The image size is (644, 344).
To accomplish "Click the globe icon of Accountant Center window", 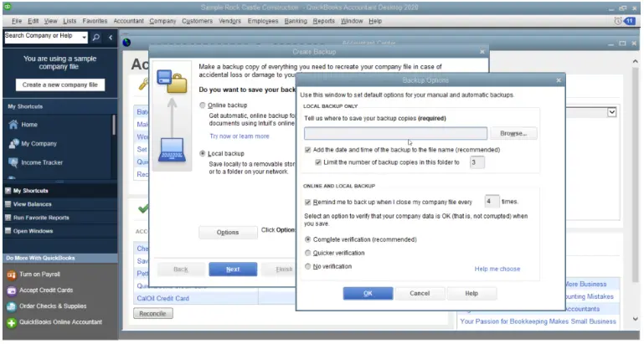I will point(127,43).
